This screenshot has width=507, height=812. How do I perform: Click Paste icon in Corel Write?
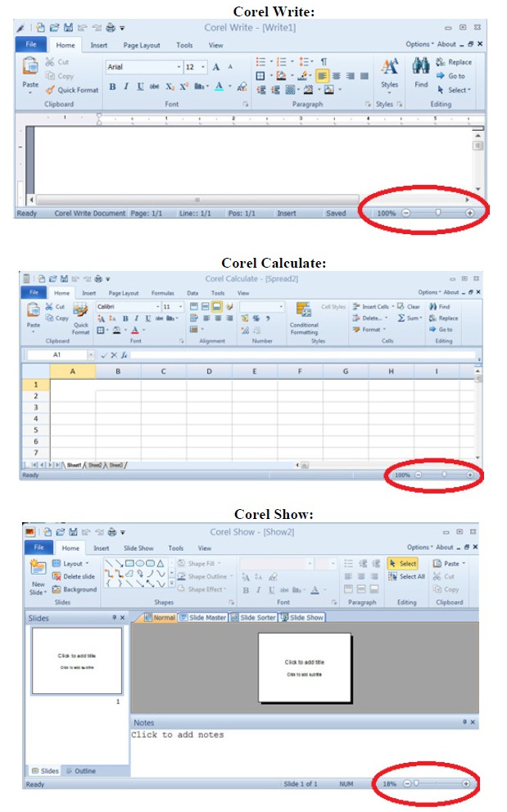[x=30, y=66]
